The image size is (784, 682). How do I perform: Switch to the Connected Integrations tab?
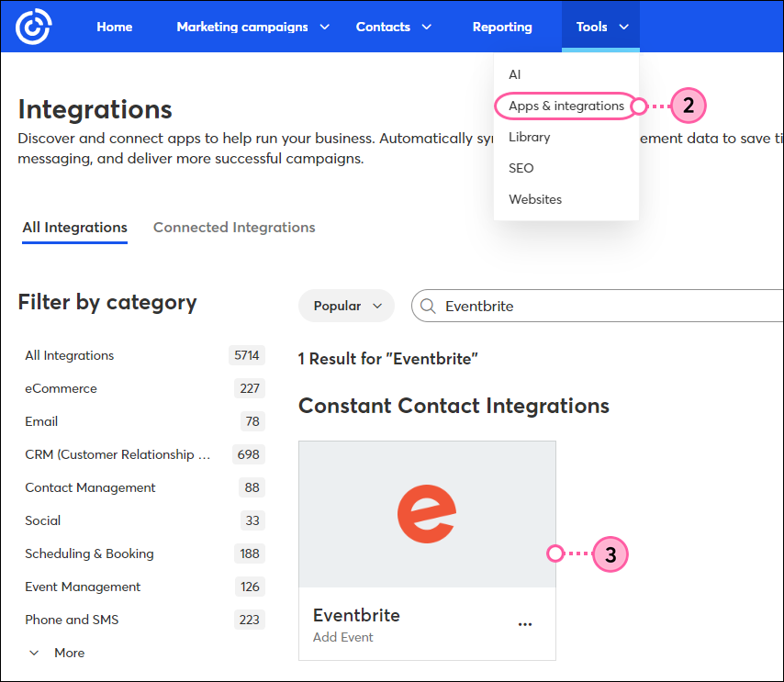234,227
